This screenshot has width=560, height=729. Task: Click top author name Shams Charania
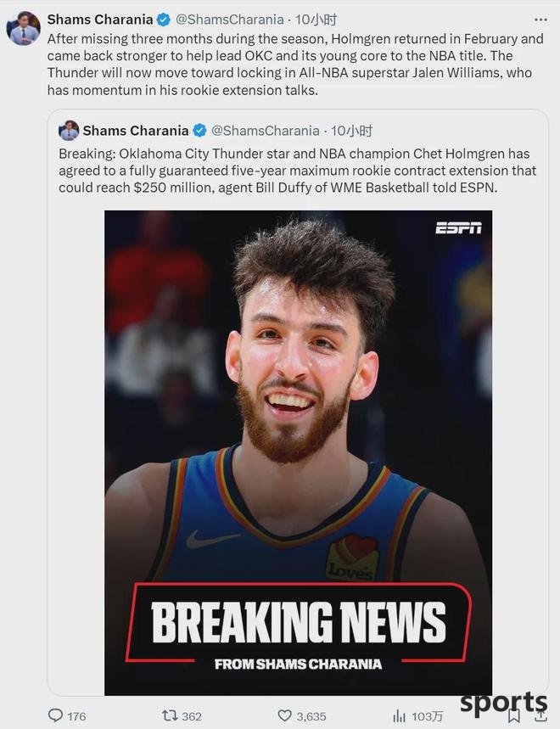(100, 20)
